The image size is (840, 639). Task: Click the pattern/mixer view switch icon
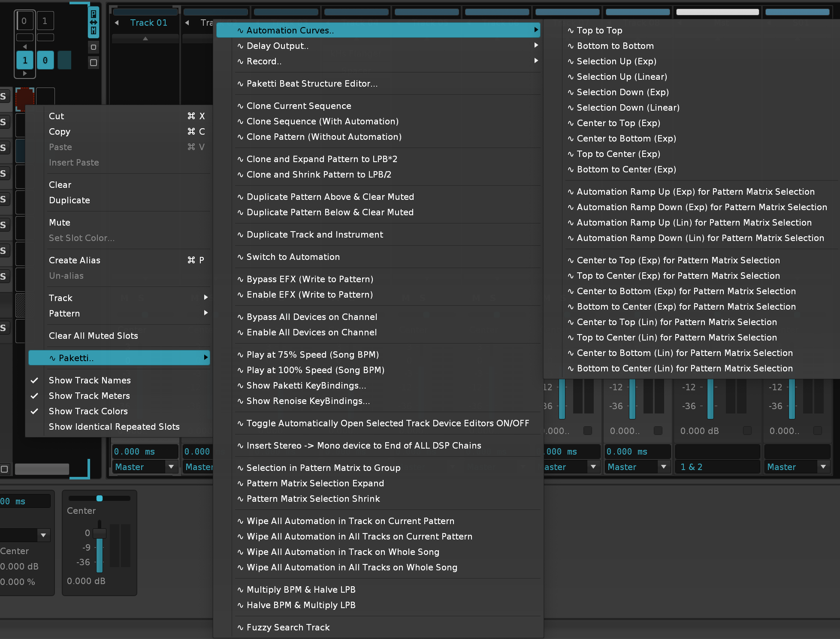click(93, 22)
